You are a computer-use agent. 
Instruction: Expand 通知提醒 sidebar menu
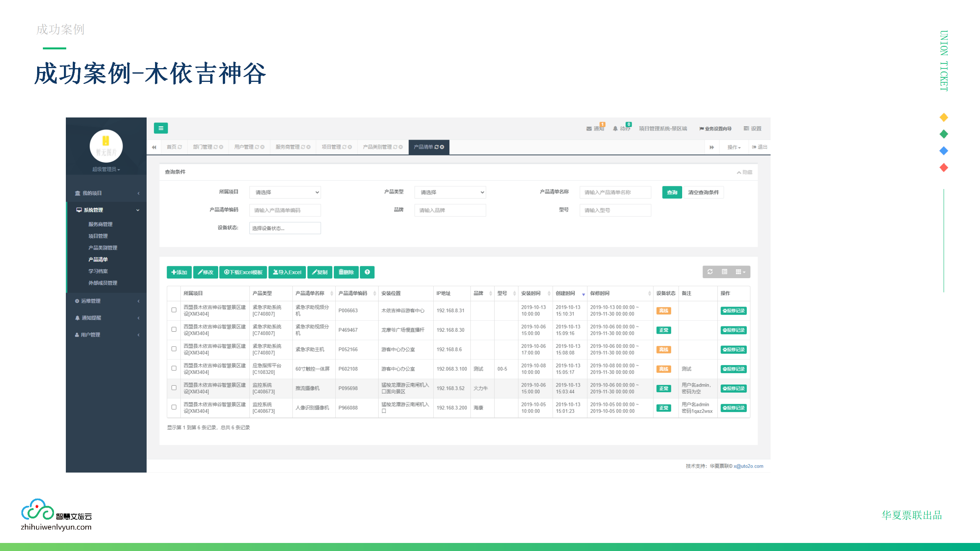click(107, 318)
